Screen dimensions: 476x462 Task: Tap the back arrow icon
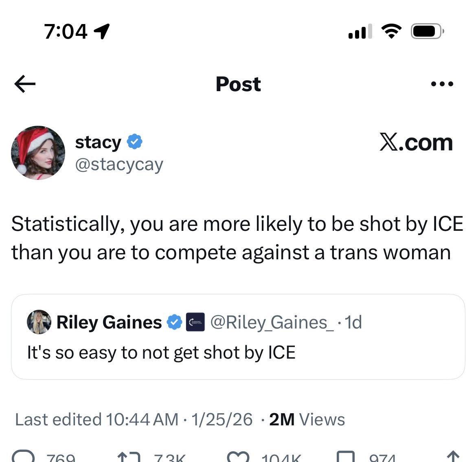coord(25,84)
